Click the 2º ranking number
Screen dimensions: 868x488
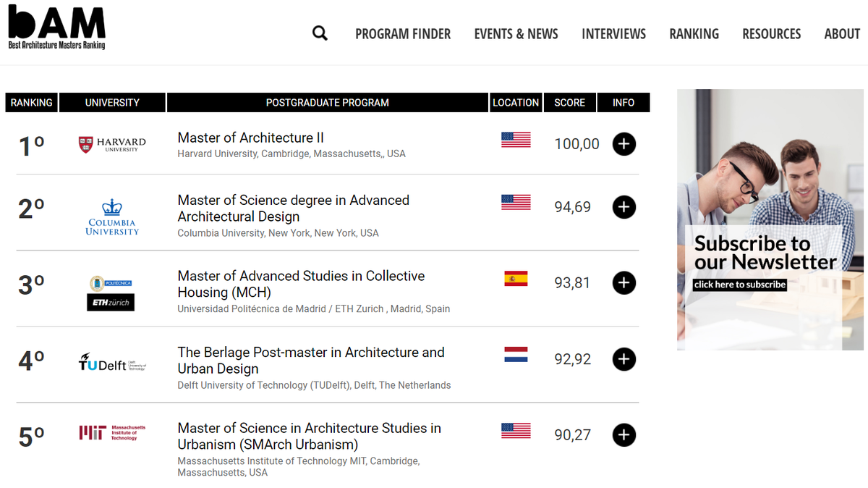tap(31, 209)
